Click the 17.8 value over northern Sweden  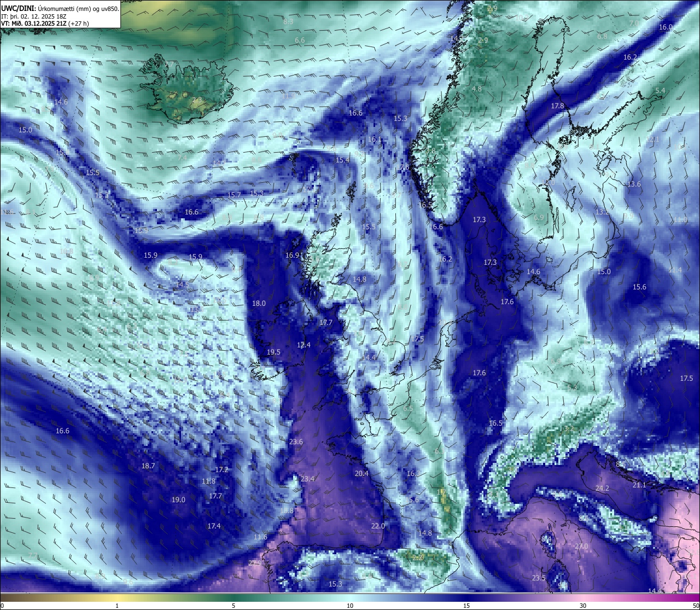click(x=557, y=106)
